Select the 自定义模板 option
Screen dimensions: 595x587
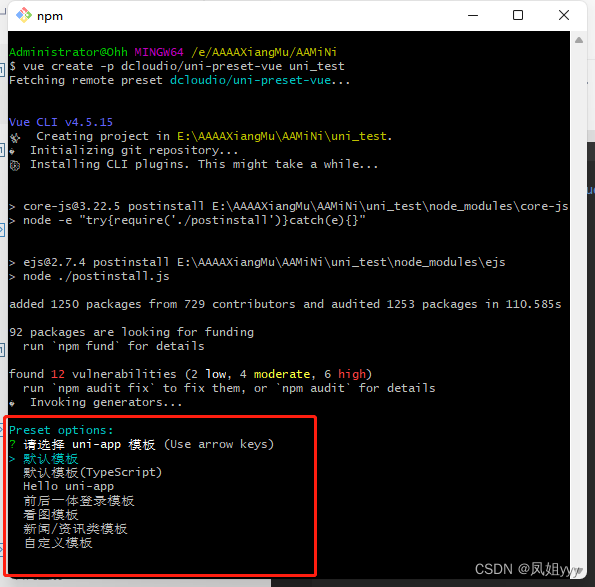point(58,543)
